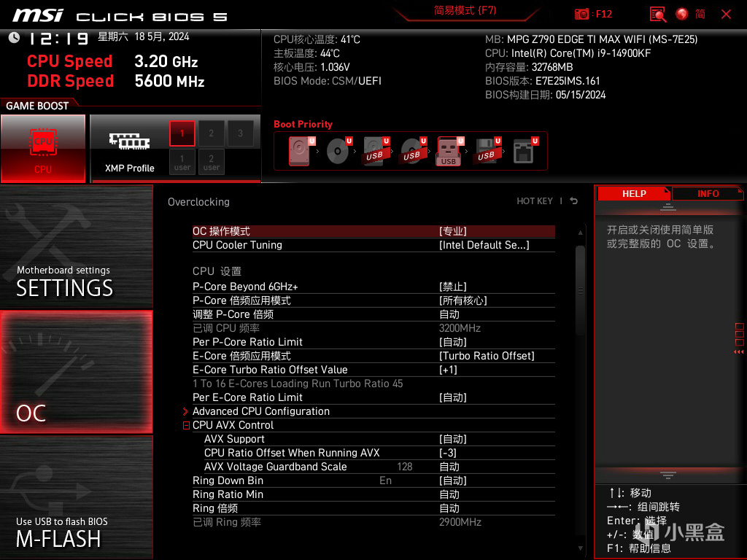The height and width of the screenshot is (560, 747).
Task: Click the date 星期六 18 5月, 2024
Action: click(144, 36)
